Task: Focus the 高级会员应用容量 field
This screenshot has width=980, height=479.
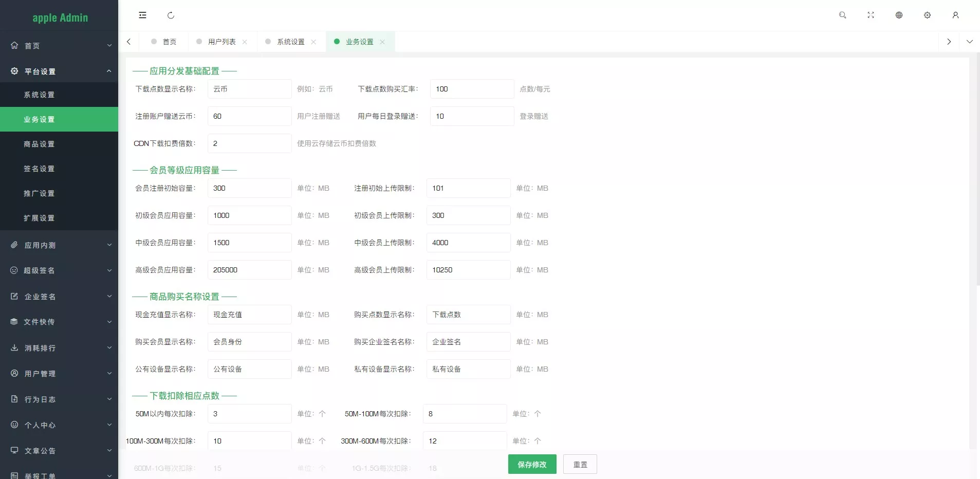Action: 249,270
